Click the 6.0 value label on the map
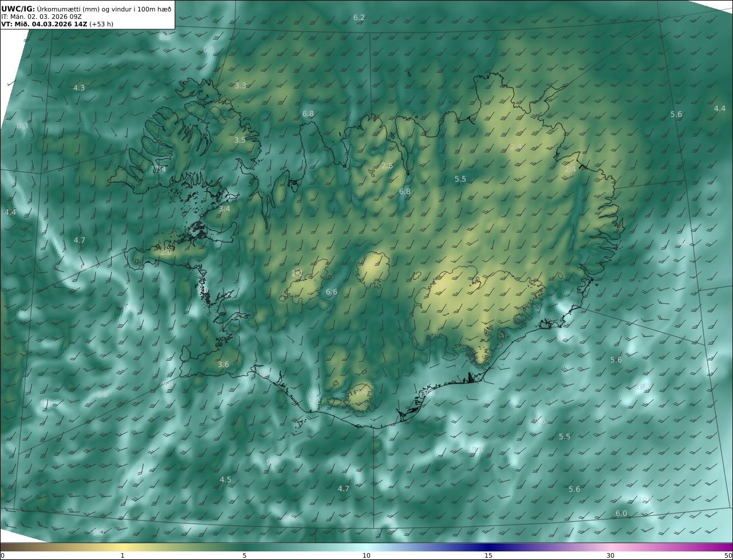733x560 pixels. 621,513
